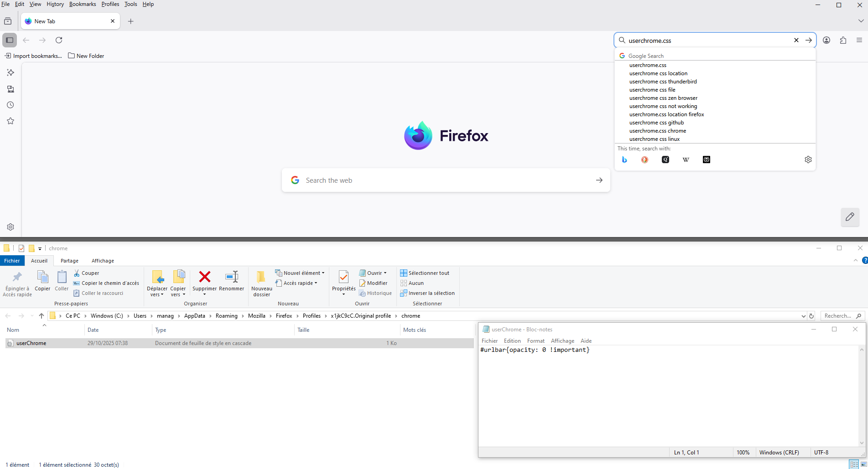Click the red Supprimer delete icon
The height and width of the screenshot is (469, 868).
pyautogui.click(x=205, y=277)
